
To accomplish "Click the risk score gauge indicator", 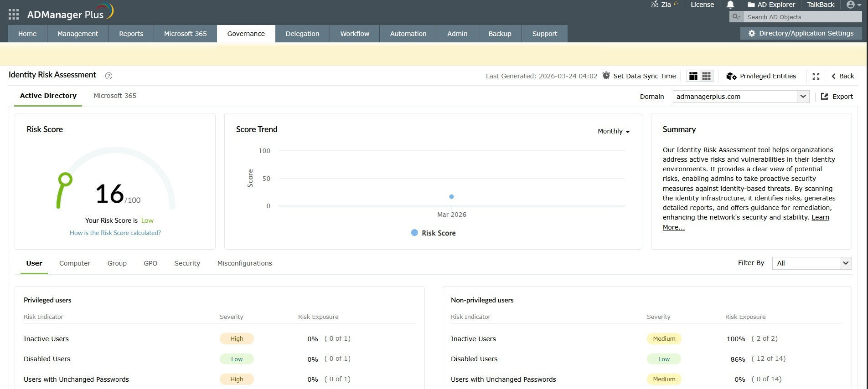I will pos(65,179).
